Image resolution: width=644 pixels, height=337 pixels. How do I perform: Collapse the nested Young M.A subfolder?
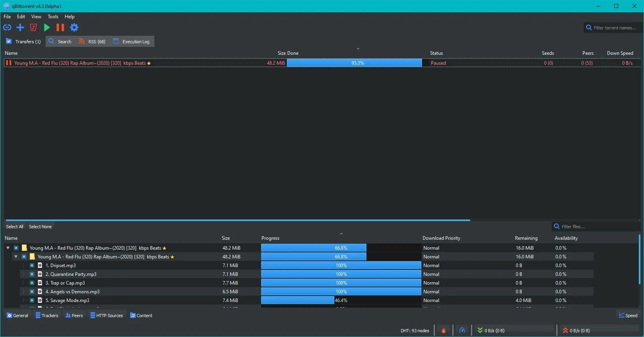coord(16,256)
